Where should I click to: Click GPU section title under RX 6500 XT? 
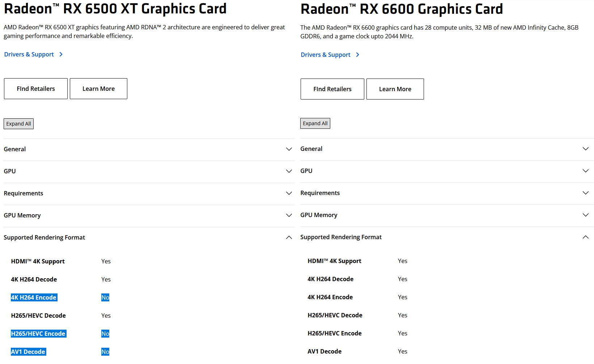(10, 171)
